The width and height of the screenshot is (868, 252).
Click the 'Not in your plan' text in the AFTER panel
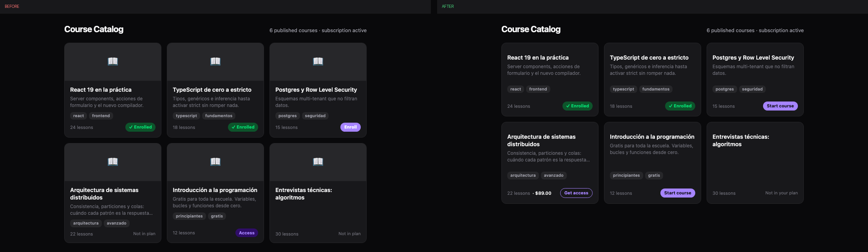[x=781, y=193]
